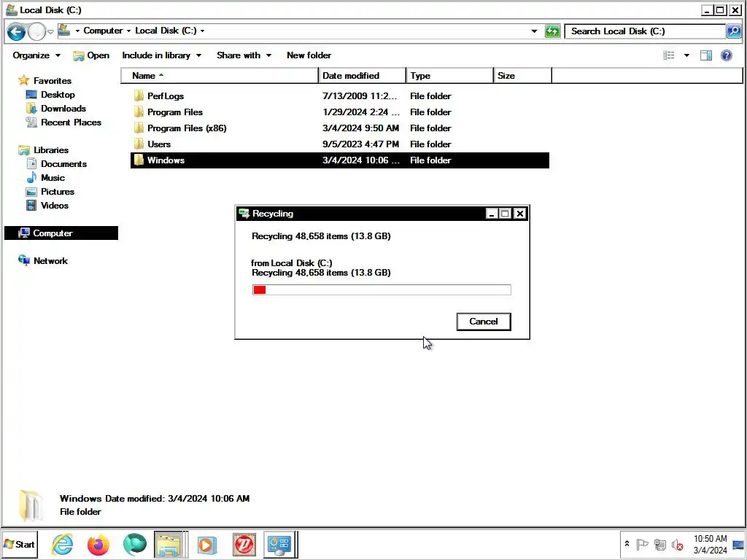Click the search magnifier icon
747x560 pixels.
[x=734, y=31]
